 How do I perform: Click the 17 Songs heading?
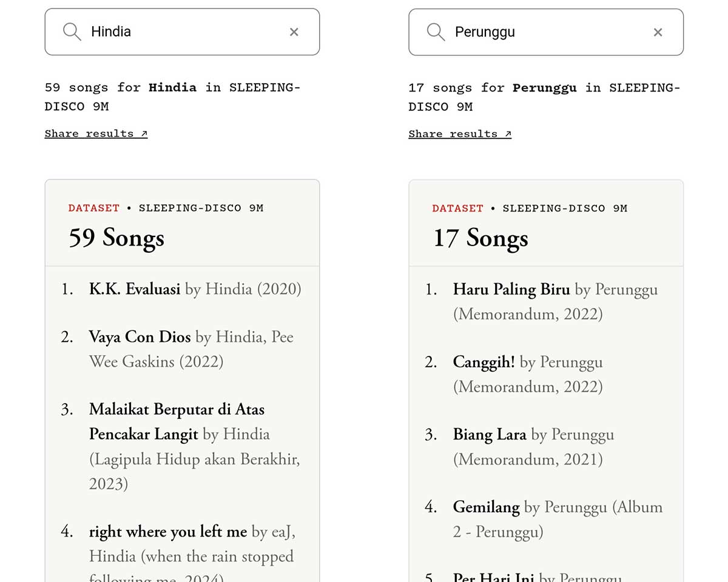point(480,238)
